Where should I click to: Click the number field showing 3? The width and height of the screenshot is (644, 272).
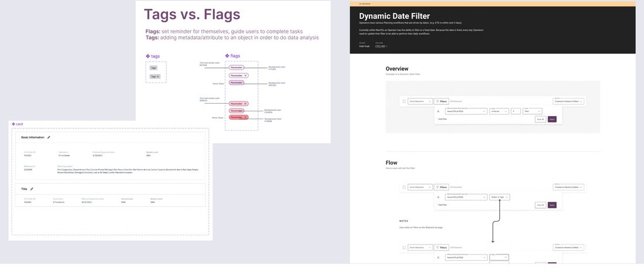click(516, 111)
